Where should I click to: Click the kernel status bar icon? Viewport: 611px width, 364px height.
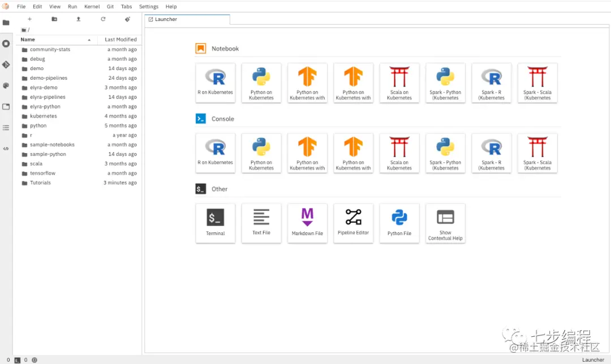point(35,360)
